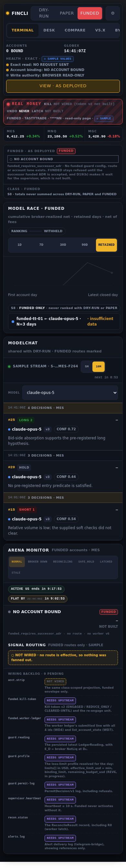
Task: Click the VIEW · AS DEPLOYED button
Action: pos(63,86)
